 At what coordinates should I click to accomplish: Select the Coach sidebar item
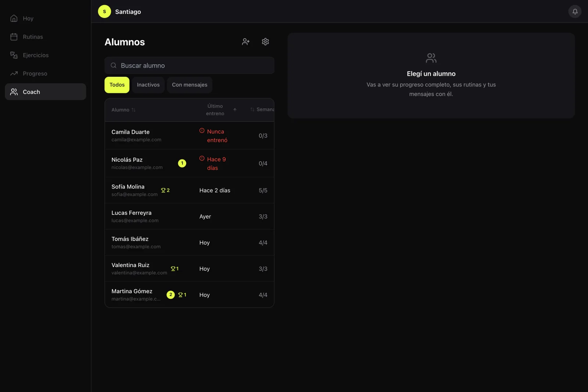point(46,91)
